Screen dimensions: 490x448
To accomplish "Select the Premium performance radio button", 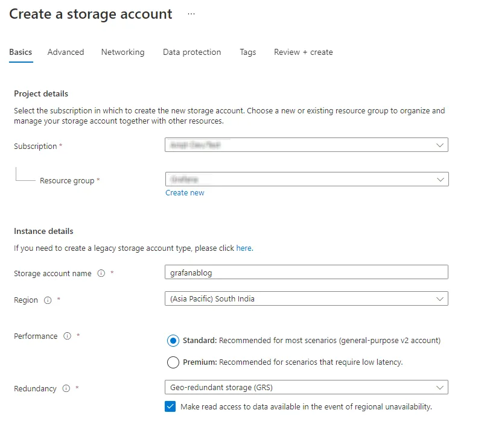I will (173, 362).
